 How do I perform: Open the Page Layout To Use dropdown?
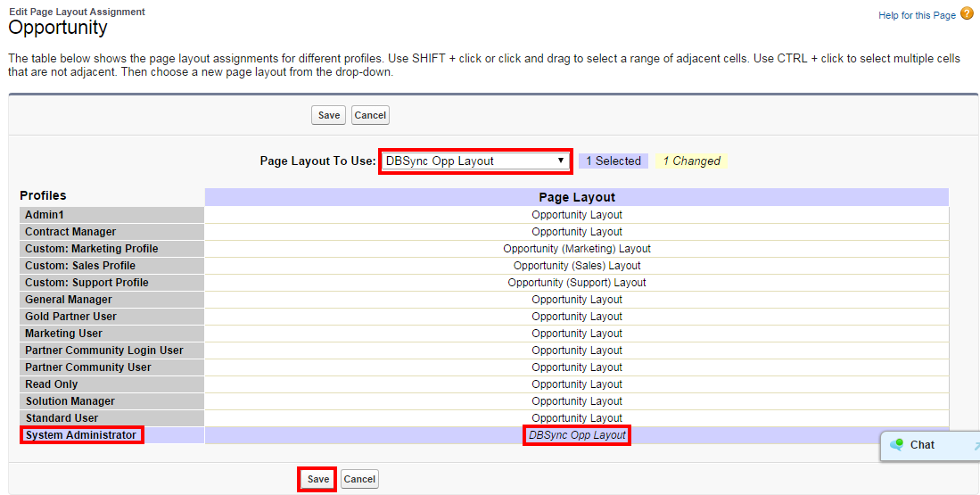pos(475,161)
